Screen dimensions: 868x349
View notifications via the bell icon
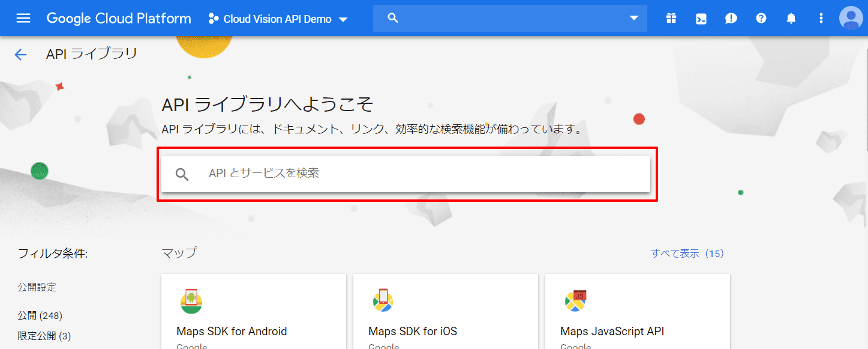(x=791, y=18)
